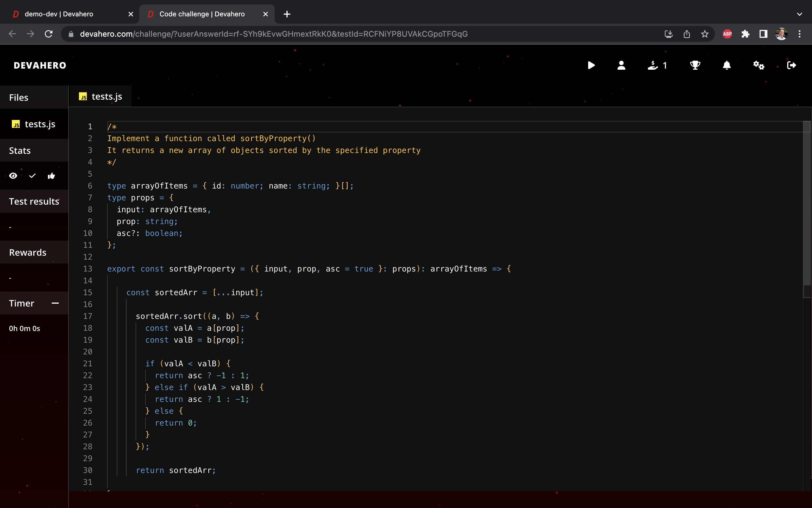
Task: Click 'const valA = a[prop];' line
Action: click(195, 328)
